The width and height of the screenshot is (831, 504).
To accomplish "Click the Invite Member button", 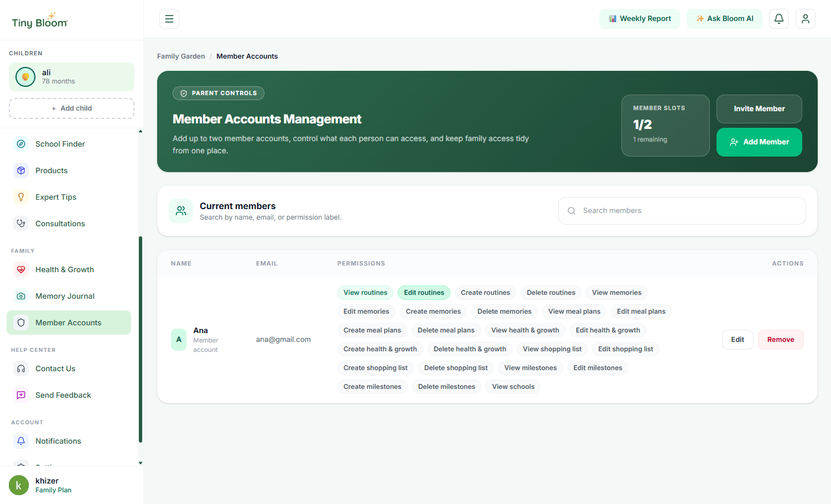I will click(x=759, y=109).
